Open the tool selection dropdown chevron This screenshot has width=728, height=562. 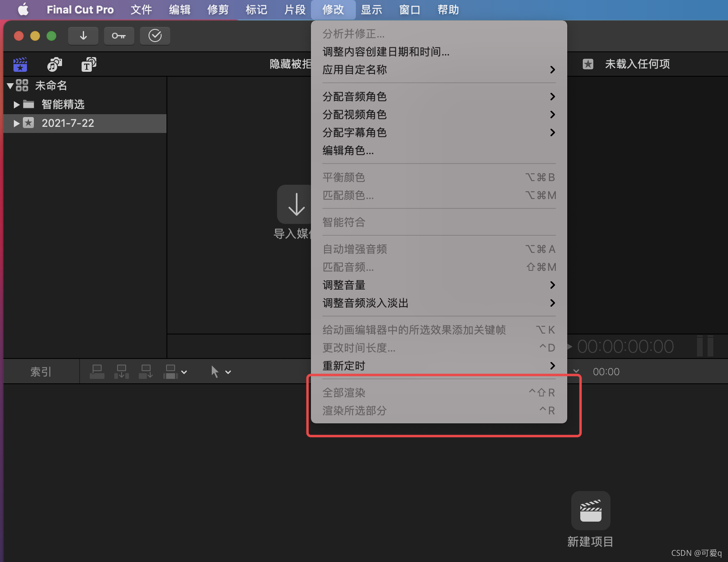pyautogui.click(x=228, y=372)
